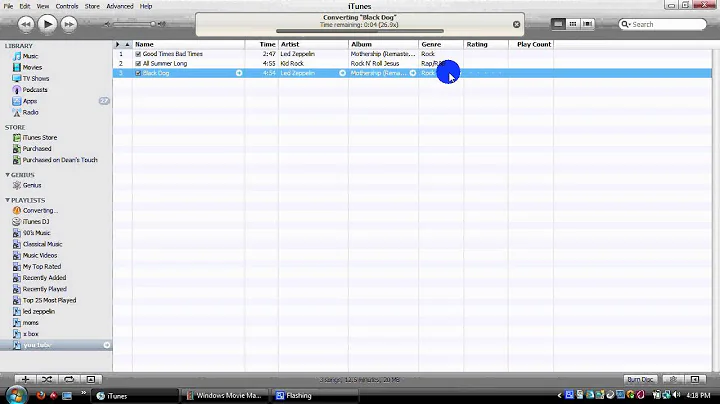Screen dimensions: 720x404
Task: Open the Controls menu
Action: pos(67,6)
